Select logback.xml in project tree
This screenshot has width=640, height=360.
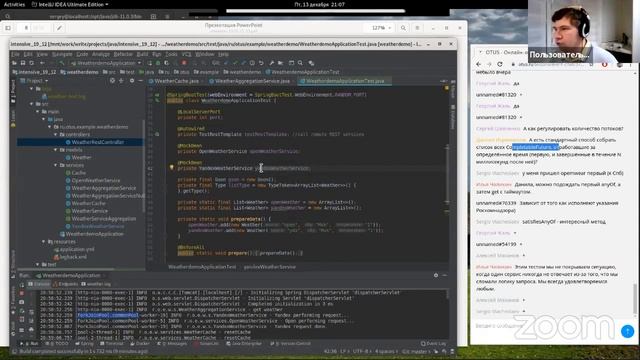click(x=73, y=257)
